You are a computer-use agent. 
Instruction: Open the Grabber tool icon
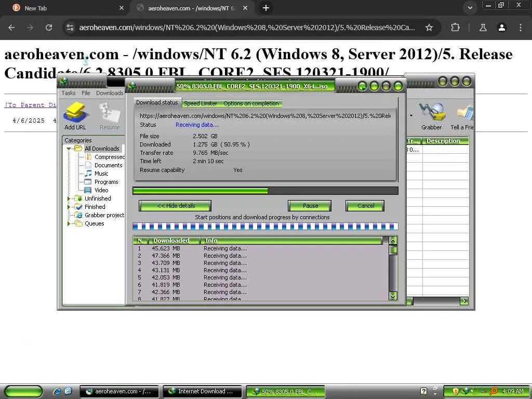431,115
